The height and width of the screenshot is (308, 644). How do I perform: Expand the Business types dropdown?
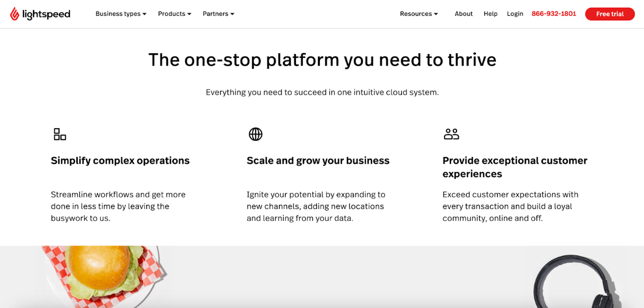[121, 14]
